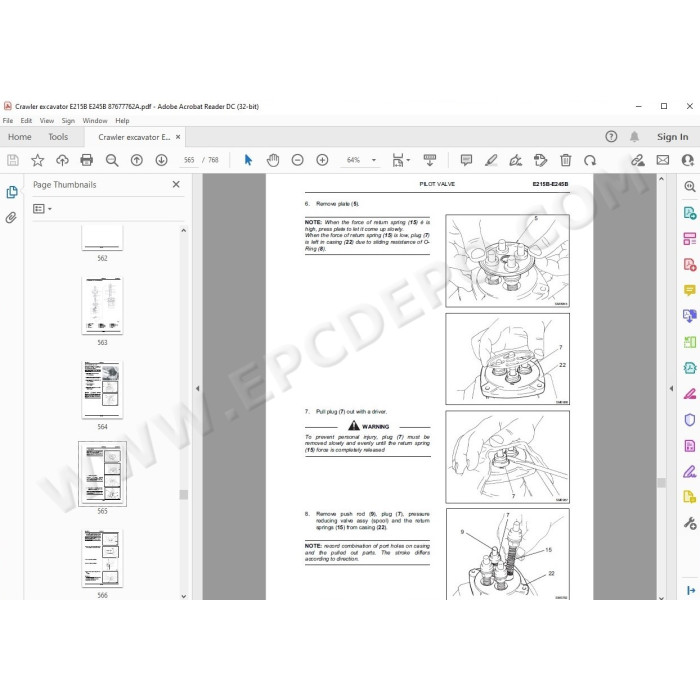Open the attachments paperclip panel
This screenshot has height=700, width=700.
pyautogui.click(x=11, y=217)
